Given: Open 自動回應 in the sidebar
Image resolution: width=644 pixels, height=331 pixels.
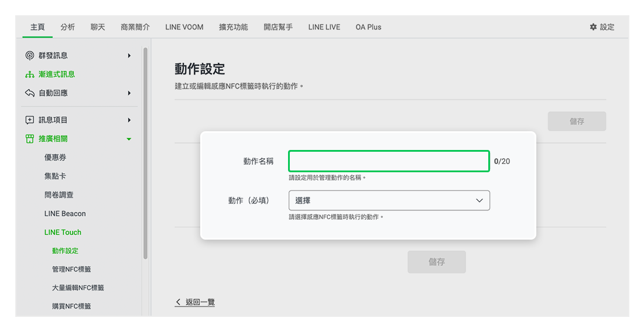Looking at the screenshot, I should [x=53, y=93].
